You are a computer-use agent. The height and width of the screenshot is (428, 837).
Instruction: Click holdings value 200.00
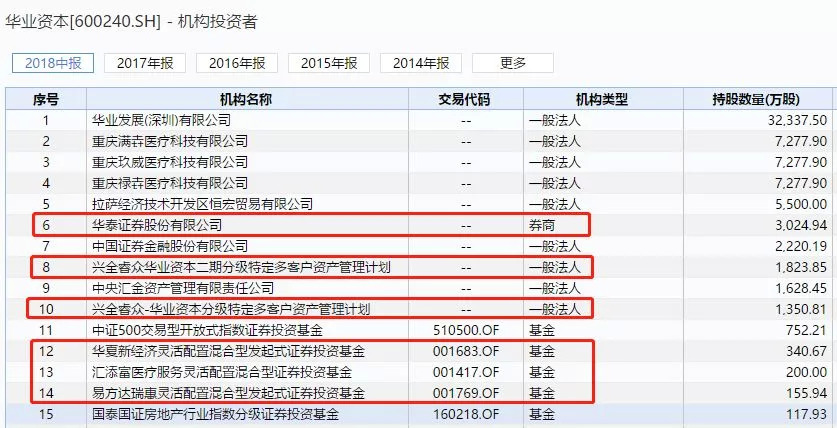click(806, 372)
